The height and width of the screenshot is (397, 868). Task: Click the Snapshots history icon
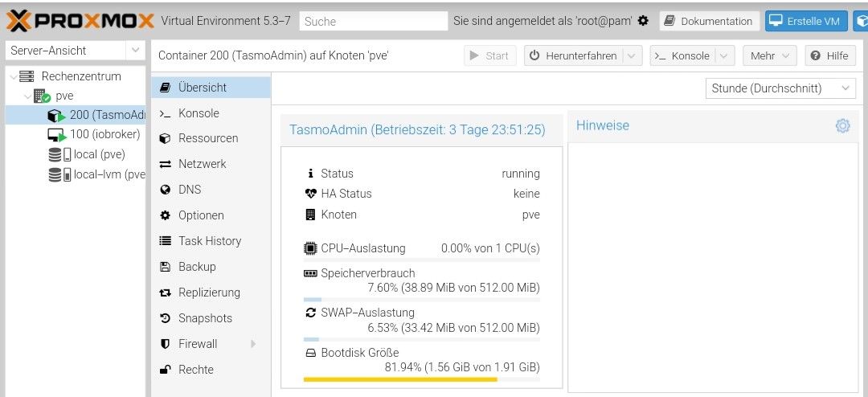tap(165, 318)
